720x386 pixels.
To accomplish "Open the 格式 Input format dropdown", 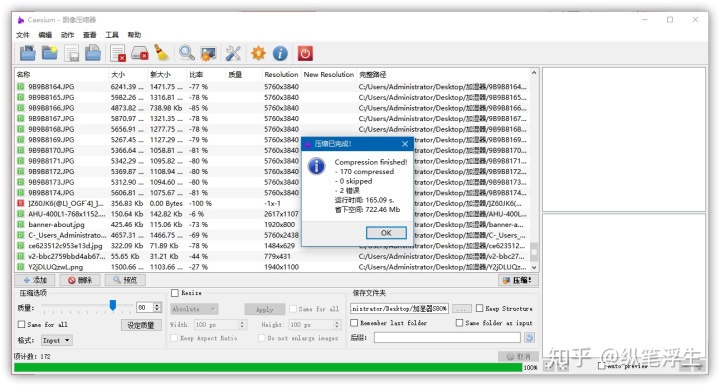I will (x=57, y=341).
